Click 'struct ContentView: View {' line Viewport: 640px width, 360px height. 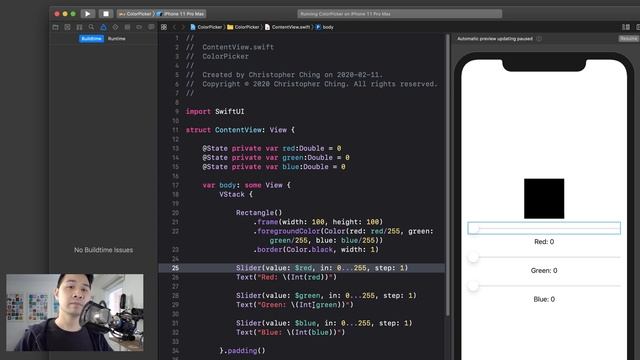click(x=240, y=130)
